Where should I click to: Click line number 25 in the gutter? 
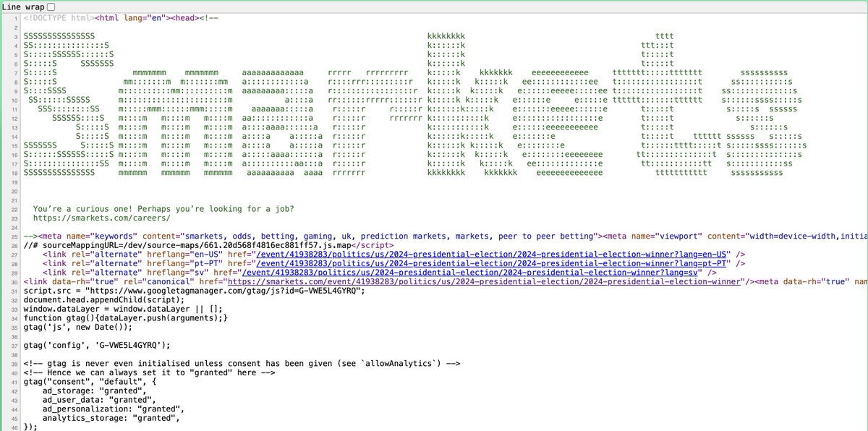click(x=14, y=236)
